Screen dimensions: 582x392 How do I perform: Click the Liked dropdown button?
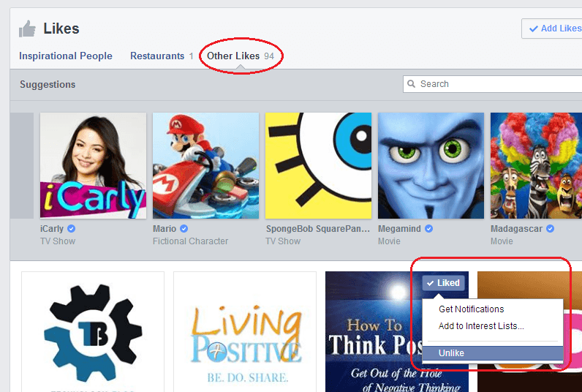(443, 283)
